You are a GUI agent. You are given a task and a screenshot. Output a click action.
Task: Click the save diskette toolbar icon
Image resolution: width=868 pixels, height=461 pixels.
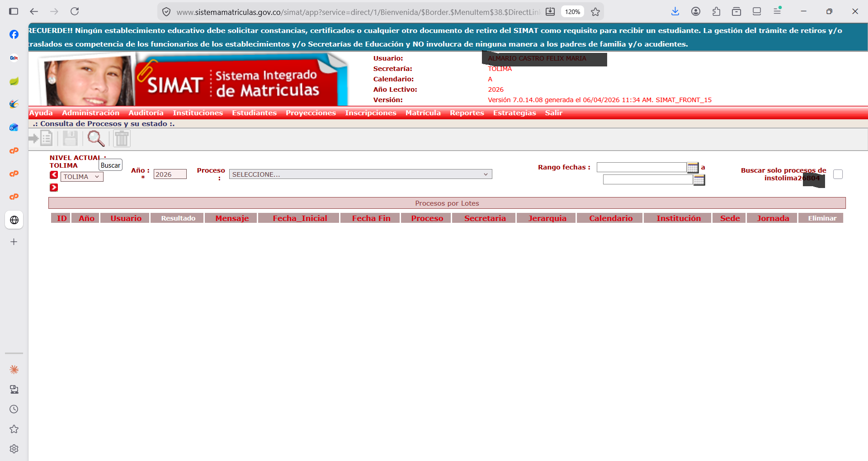tap(70, 138)
